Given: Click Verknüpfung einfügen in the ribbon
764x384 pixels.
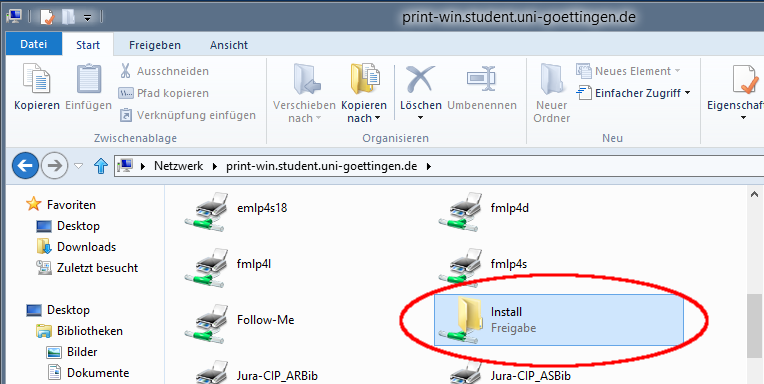Looking at the screenshot, I should coord(188,115).
